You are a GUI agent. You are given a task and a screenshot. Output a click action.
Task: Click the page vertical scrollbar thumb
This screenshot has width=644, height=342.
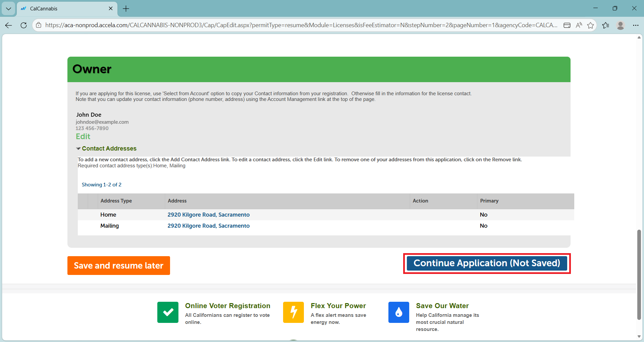639,275
